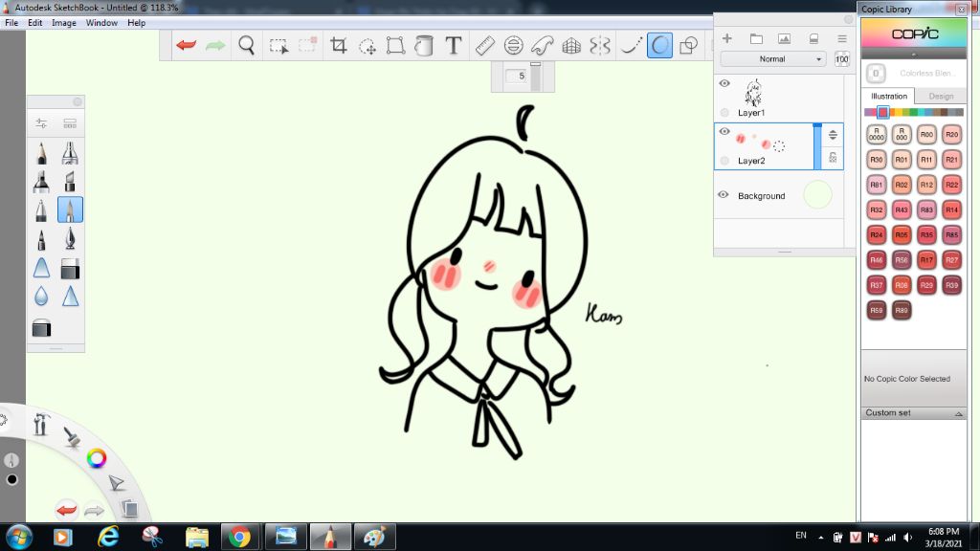Select the Ballpoint pen brush
Screen dimensions: 980x551
click(x=41, y=210)
